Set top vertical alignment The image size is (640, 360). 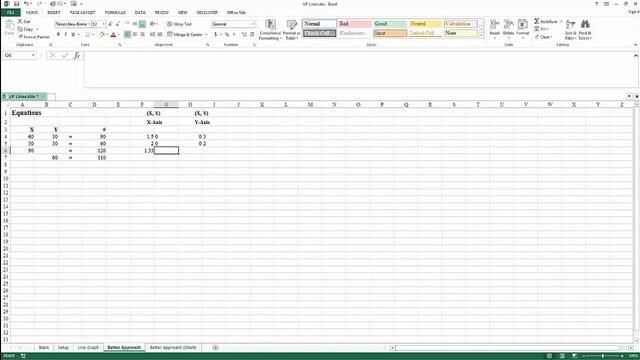point(127,24)
